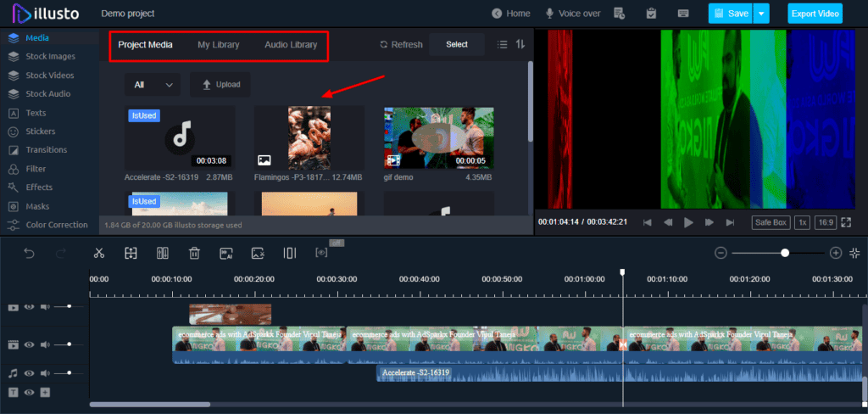Hide the music track with eye icon

[x=30, y=372]
